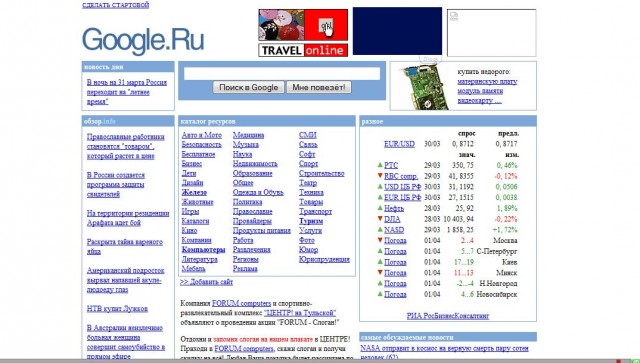Click the red down arrow beside DJIA

[x=380, y=219]
